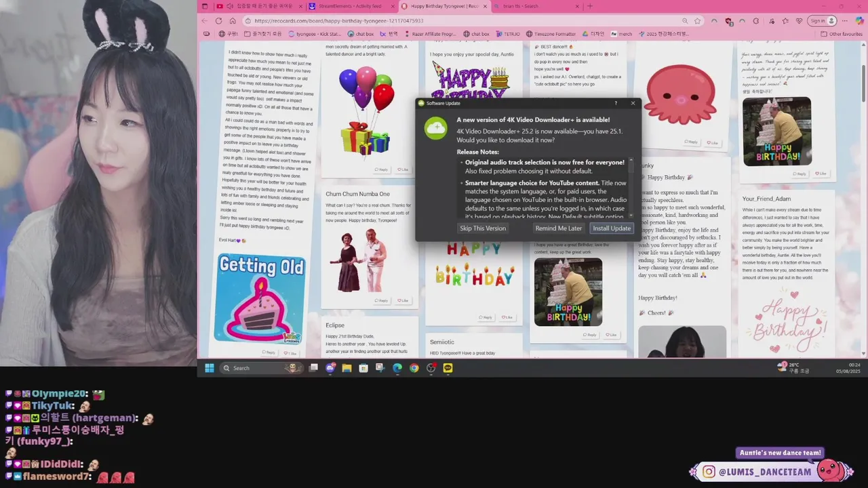The image size is (868, 488).
Task: Click the browser back arrow
Action: pyautogui.click(x=205, y=21)
